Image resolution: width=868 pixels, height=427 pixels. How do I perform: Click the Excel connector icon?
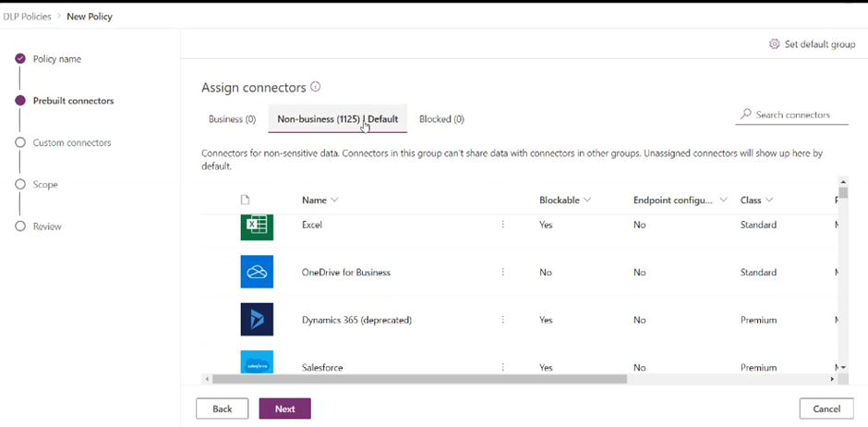257,227
